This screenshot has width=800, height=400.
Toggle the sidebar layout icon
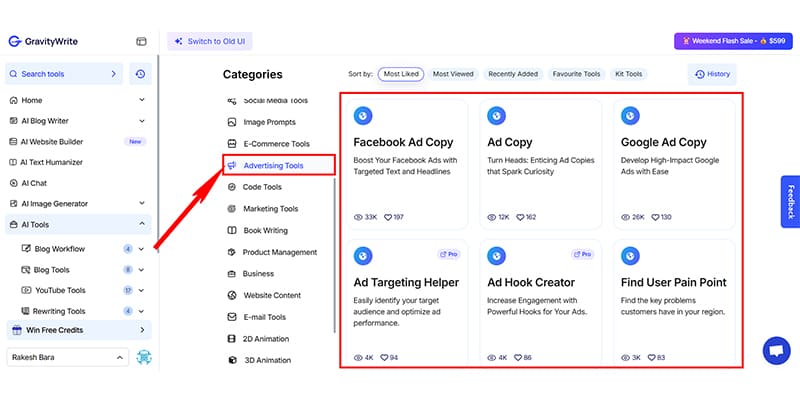141,41
